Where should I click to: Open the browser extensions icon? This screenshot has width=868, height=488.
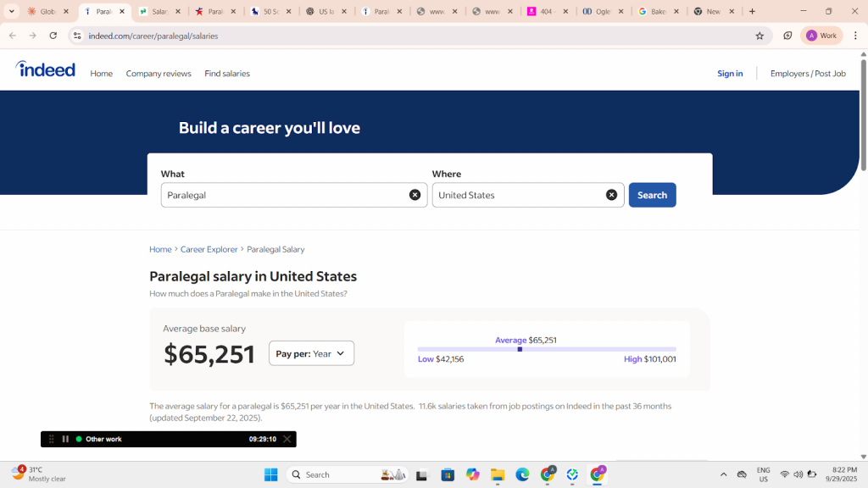[787, 36]
